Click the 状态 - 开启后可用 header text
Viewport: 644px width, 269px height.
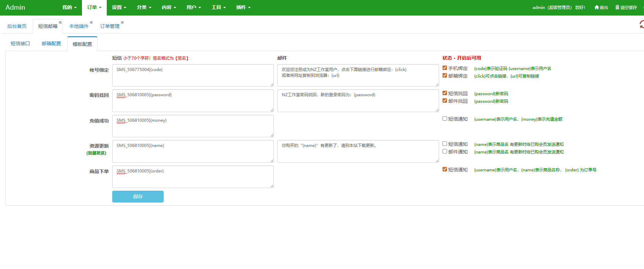(x=462, y=58)
